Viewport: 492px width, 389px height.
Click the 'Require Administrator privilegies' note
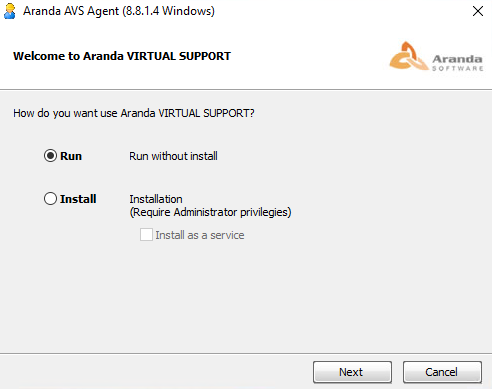point(210,212)
